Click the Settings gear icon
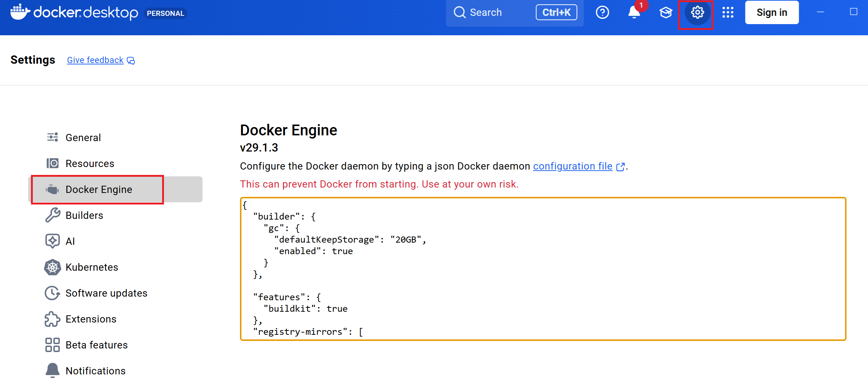The width and height of the screenshot is (868, 392). coord(697,13)
